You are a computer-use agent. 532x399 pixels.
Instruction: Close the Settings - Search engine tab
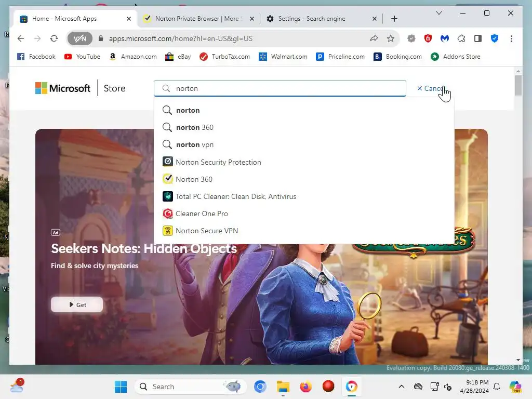point(374,19)
